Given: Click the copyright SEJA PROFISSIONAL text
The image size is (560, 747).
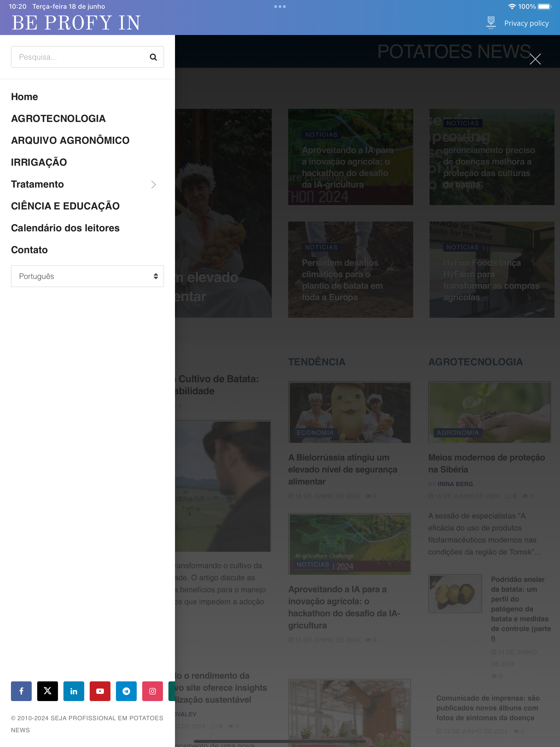Looking at the screenshot, I should pos(87,724).
